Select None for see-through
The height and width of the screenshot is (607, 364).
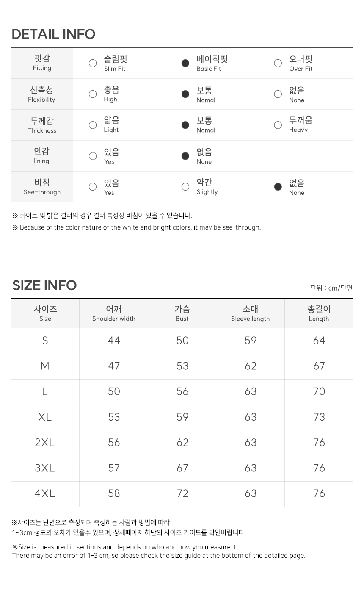pos(278,187)
